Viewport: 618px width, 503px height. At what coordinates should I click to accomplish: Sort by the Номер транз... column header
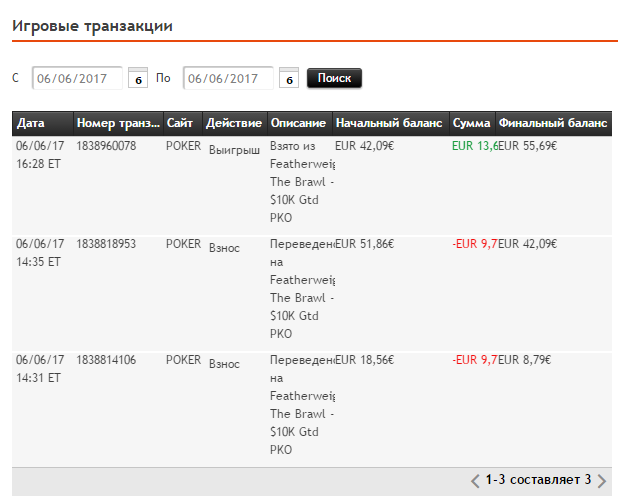pos(118,123)
